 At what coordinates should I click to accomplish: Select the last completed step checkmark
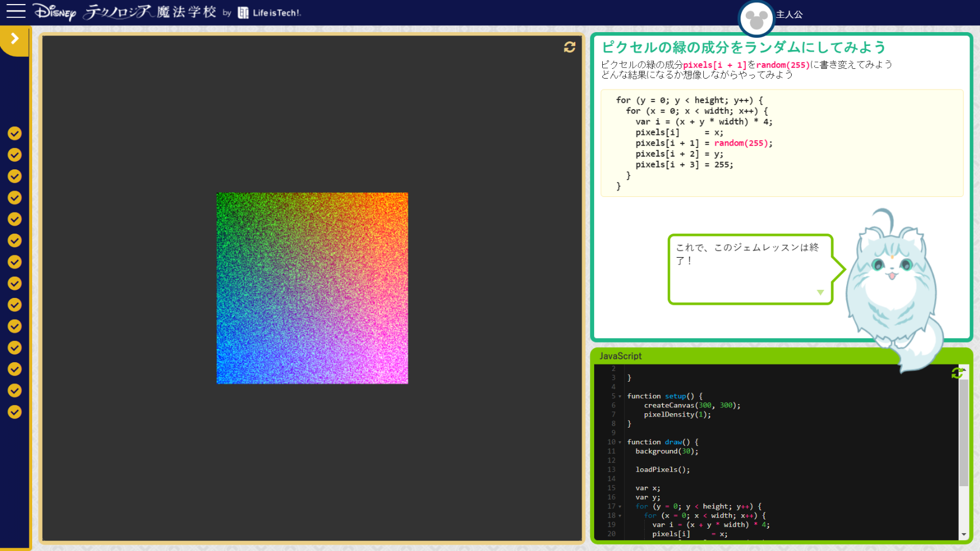coord(15,412)
